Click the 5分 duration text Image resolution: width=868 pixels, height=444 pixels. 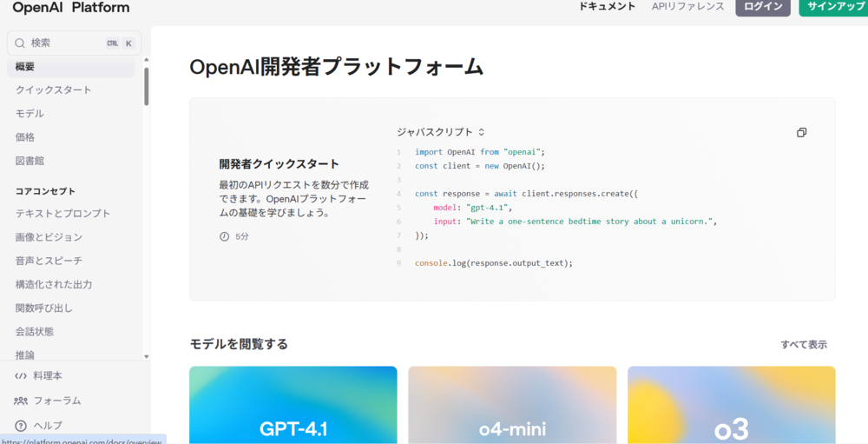[x=242, y=236]
